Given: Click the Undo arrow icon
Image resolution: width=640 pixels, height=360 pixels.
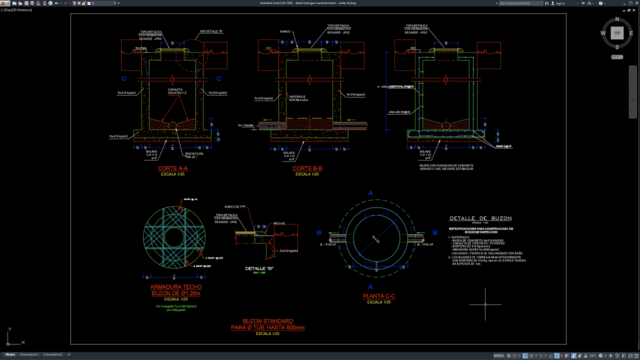Looking at the screenshot, I should coord(56,3).
